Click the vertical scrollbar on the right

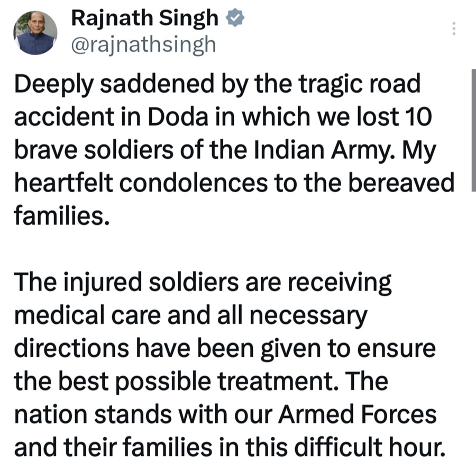coord(473,130)
